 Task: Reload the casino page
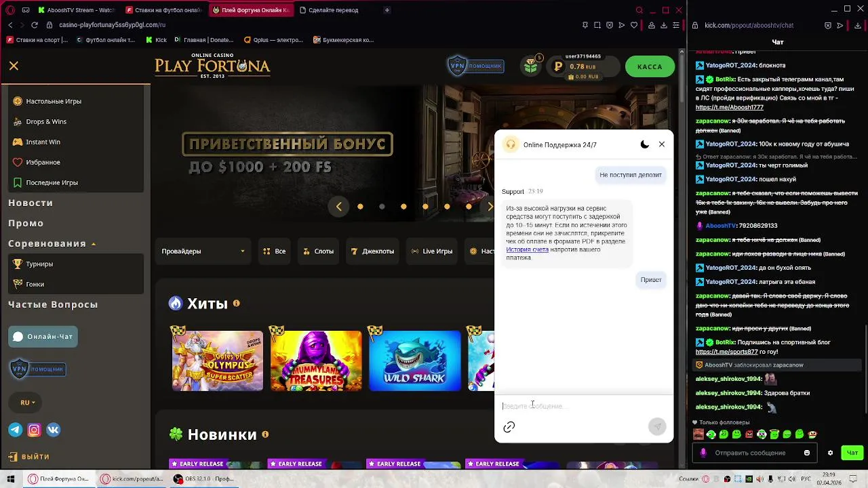(x=35, y=25)
